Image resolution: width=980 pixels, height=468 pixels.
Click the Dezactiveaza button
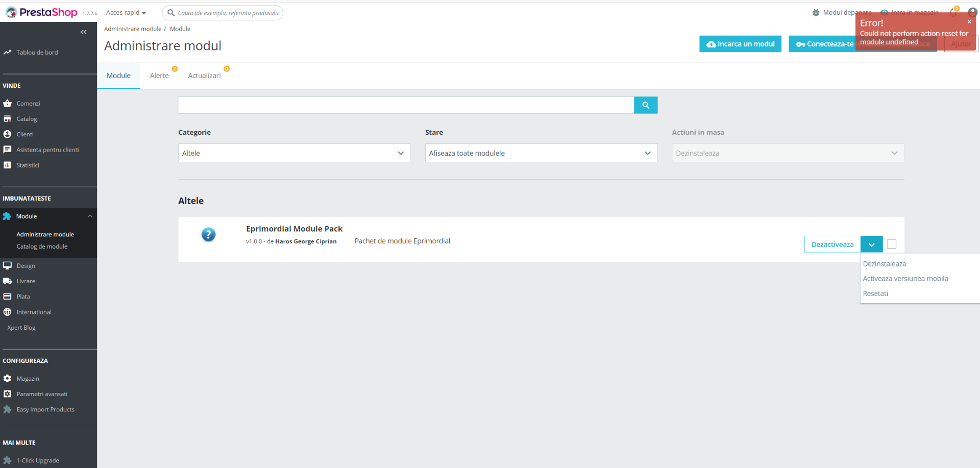[x=832, y=244]
